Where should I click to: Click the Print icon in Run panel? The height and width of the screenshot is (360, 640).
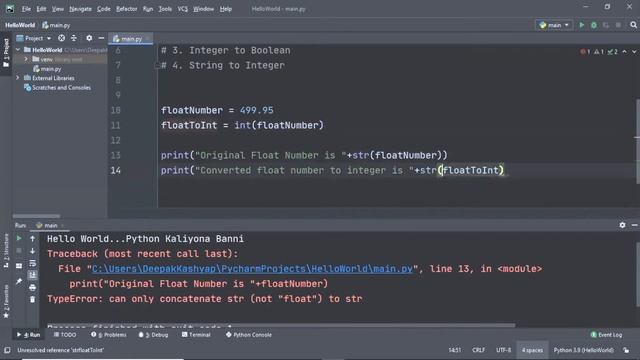(33, 287)
